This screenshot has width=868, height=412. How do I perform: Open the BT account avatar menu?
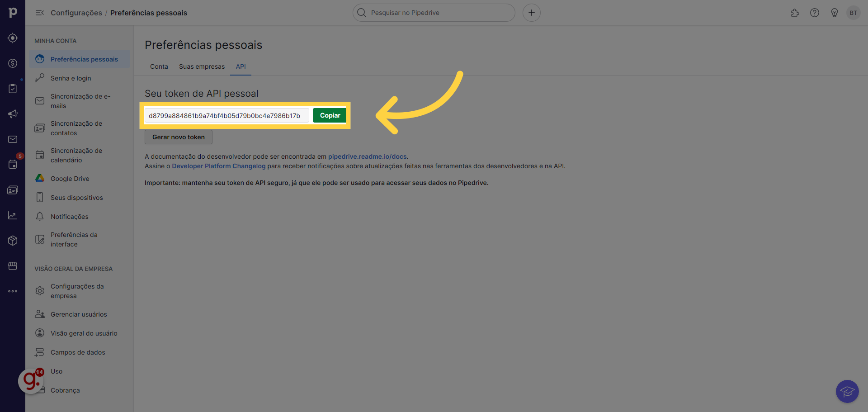(x=854, y=13)
